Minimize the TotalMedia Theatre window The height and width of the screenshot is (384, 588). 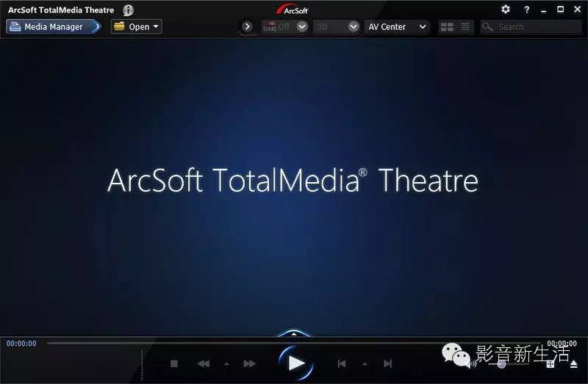click(x=543, y=10)
